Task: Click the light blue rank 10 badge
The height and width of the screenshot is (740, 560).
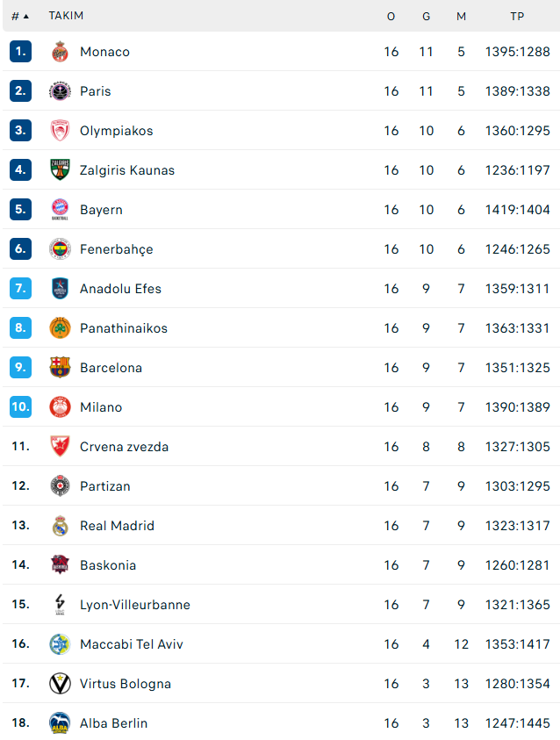Action: click(x=21, y=406)
